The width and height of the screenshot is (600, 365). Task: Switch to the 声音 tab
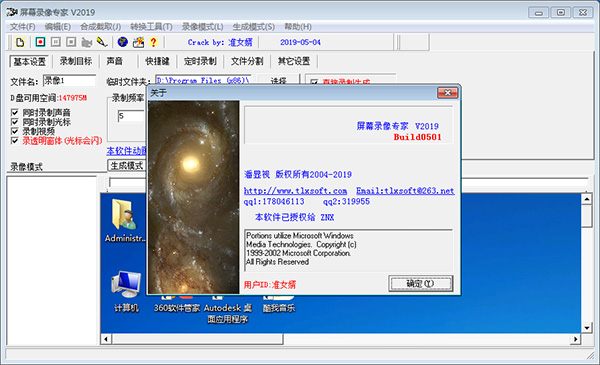click(115, 61)
